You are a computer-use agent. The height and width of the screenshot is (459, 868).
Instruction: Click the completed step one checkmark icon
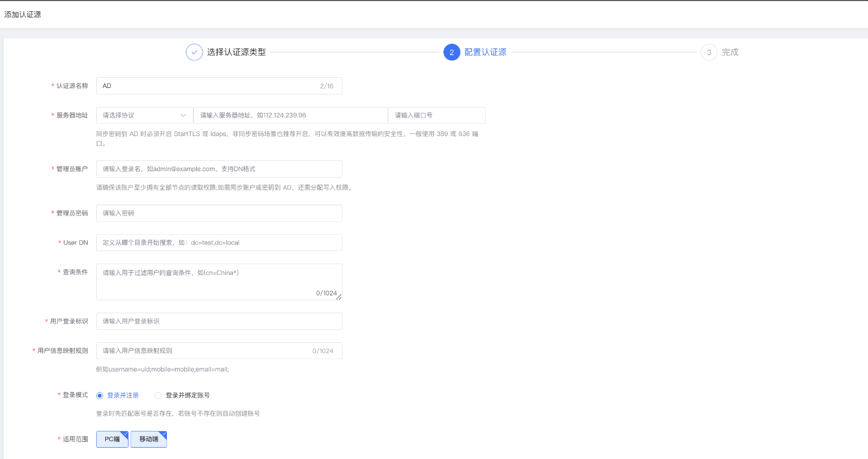[194, 52]
